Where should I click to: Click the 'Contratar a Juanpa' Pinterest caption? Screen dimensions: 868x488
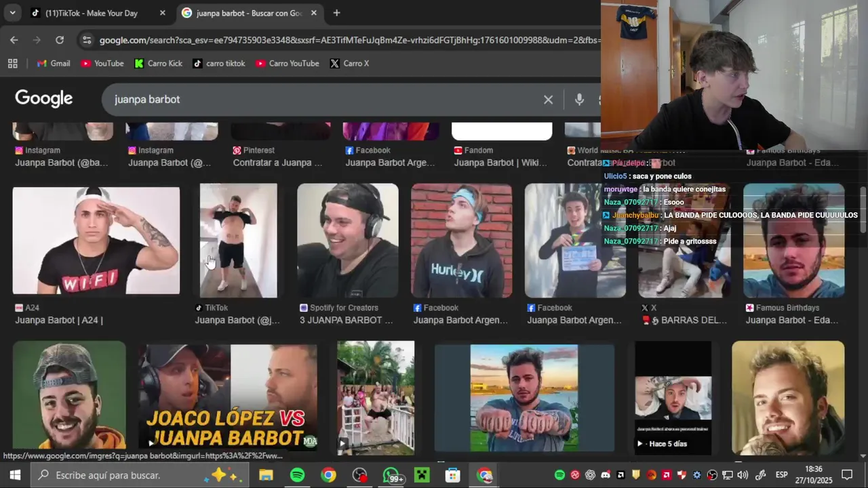point(277,163)
